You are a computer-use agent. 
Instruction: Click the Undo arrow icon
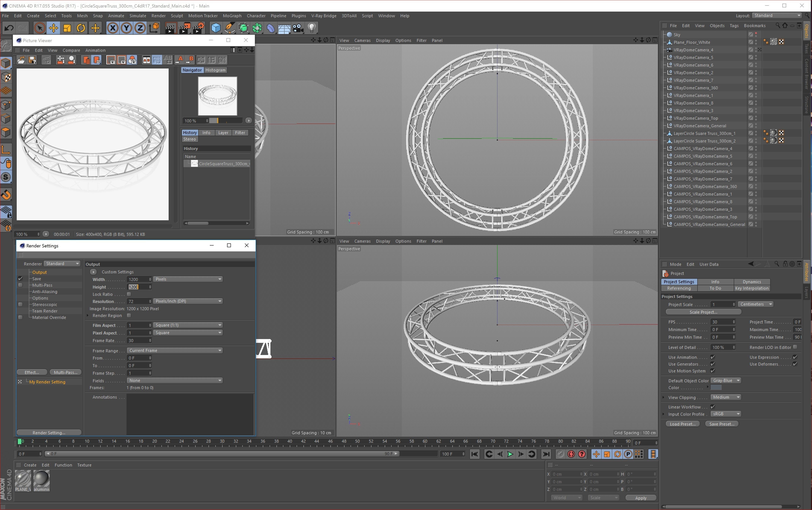[x=9, y=28]
